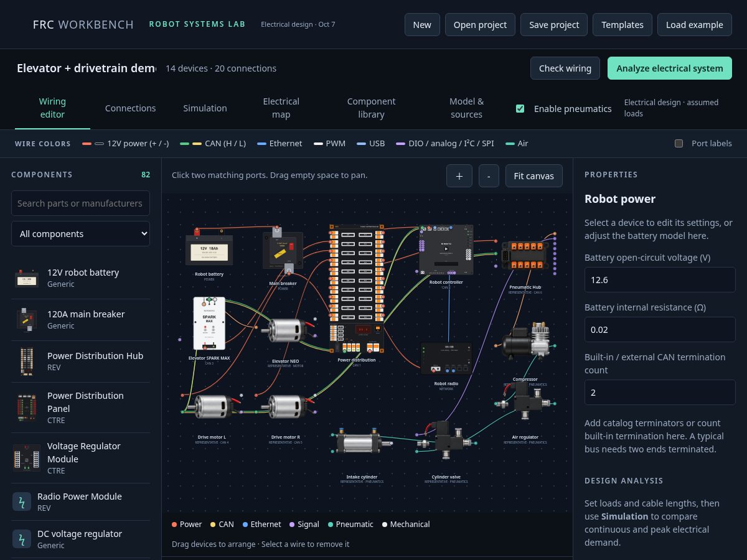Screen dimensions: 747x560
Task: Toggle the Enable pneumatics checkbox
Action: [x=520, y=109]
